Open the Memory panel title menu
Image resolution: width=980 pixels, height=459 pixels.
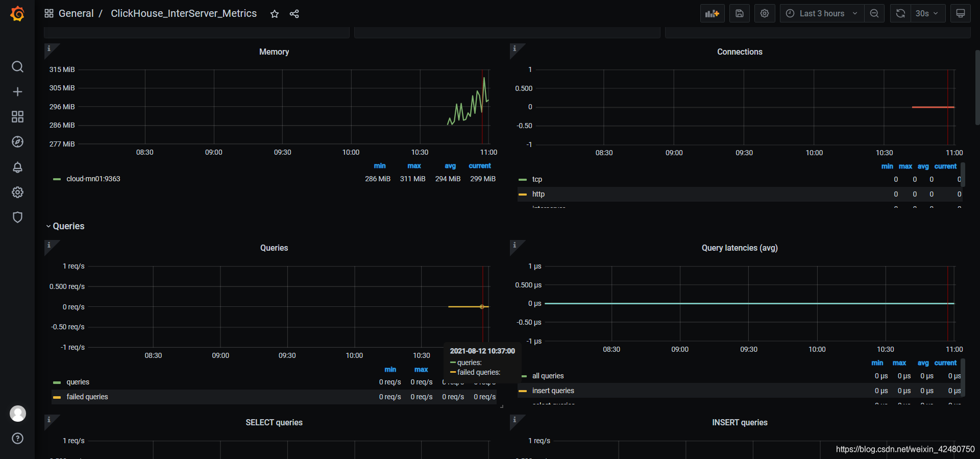[274, 52]
